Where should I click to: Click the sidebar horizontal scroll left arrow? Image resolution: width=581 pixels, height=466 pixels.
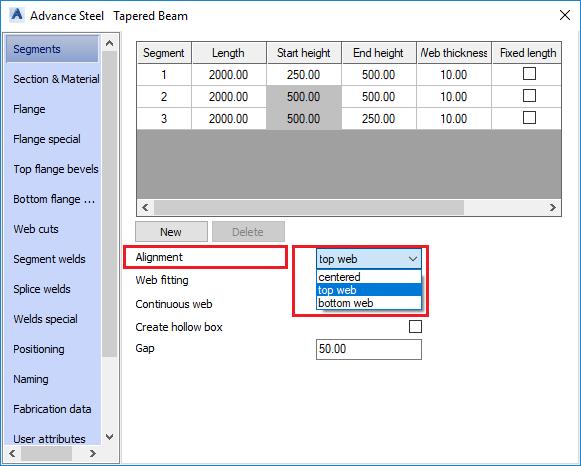12,453
